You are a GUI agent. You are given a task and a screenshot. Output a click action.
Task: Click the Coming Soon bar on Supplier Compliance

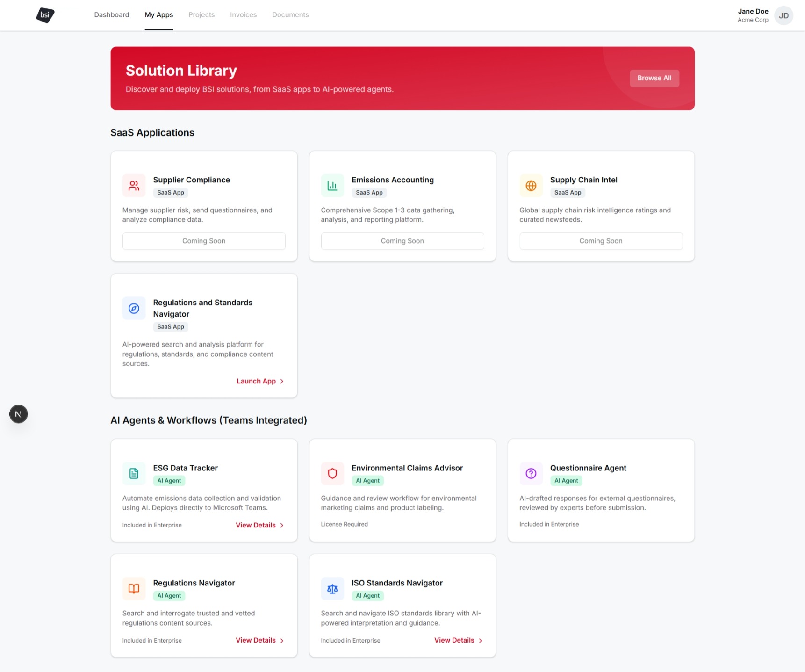pos(204,241)
